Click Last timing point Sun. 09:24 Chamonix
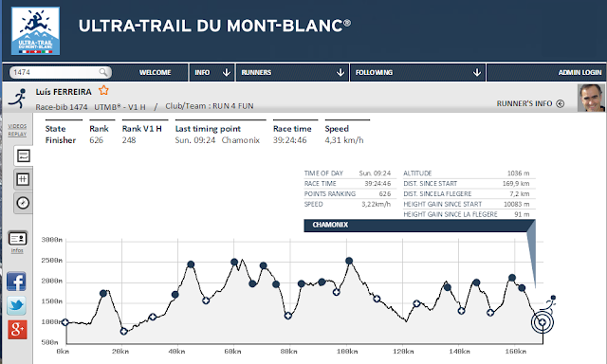The image size is (607, 364). click(217, 140)
